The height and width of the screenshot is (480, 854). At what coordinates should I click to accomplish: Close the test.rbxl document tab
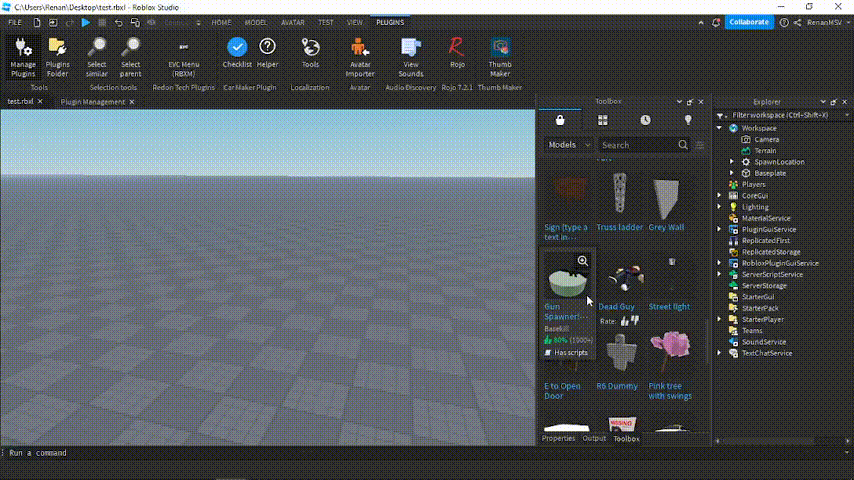[x=40, y=102]
